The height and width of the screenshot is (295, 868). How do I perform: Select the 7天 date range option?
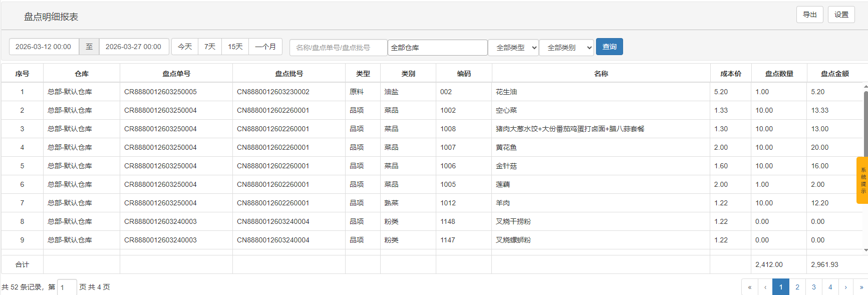pos(210,47)
